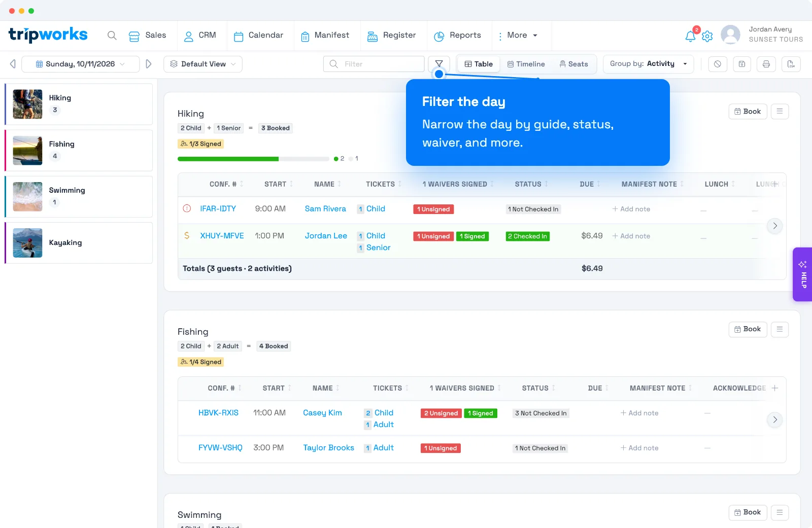Image resolution: width=812 pixels, height=528 pixels.
Task: Add a column to Fishing table with plus icon
Action: (775, 388)
